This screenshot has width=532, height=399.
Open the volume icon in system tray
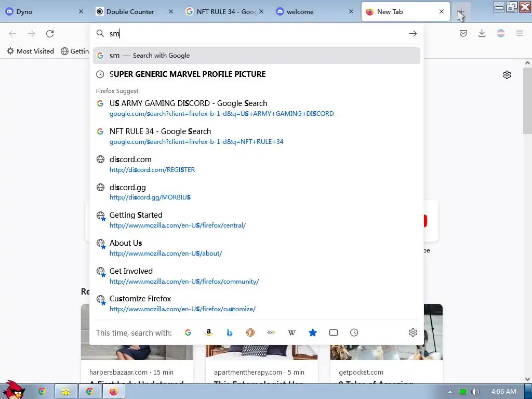(x=475, y=392)
